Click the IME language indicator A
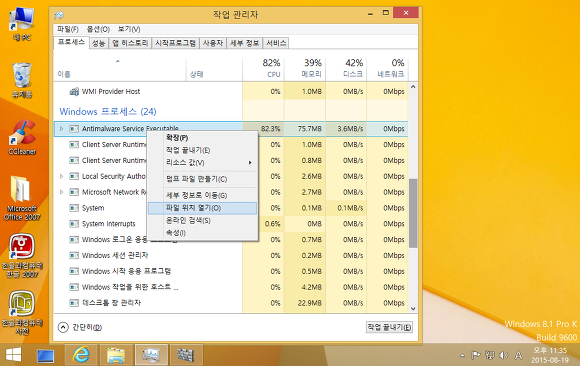The height and width of the screenshot is (366, 580). (518, 356)
